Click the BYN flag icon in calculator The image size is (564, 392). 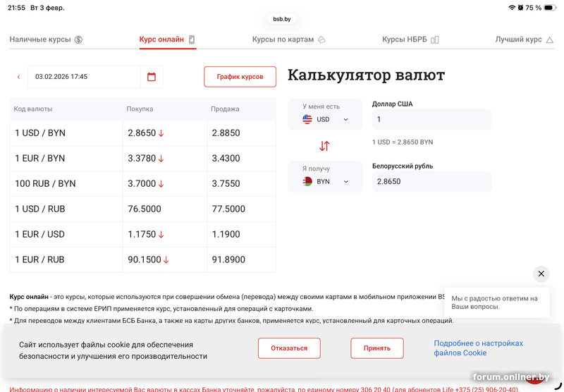pos(307,181)
